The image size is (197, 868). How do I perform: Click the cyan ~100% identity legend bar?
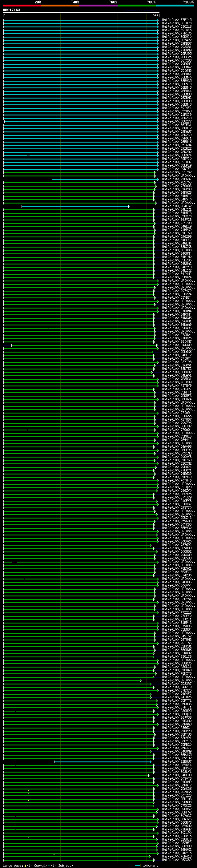point(175,6)
